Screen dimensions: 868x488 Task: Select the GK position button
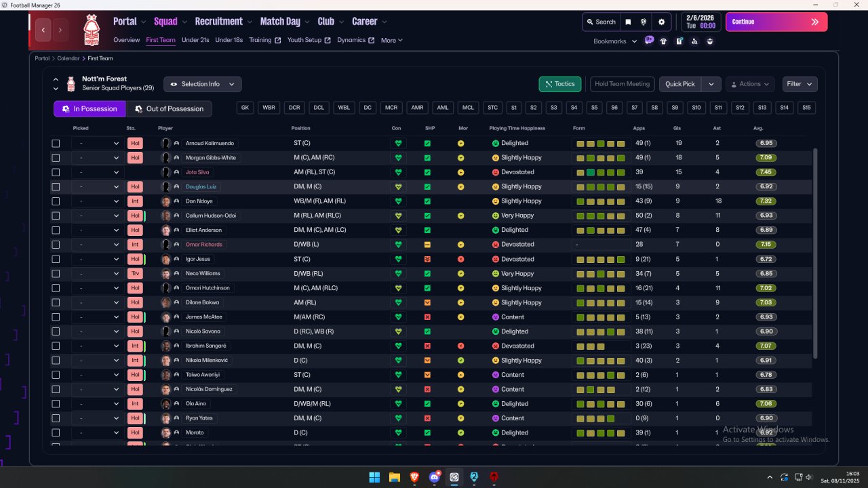pos(245,108)
